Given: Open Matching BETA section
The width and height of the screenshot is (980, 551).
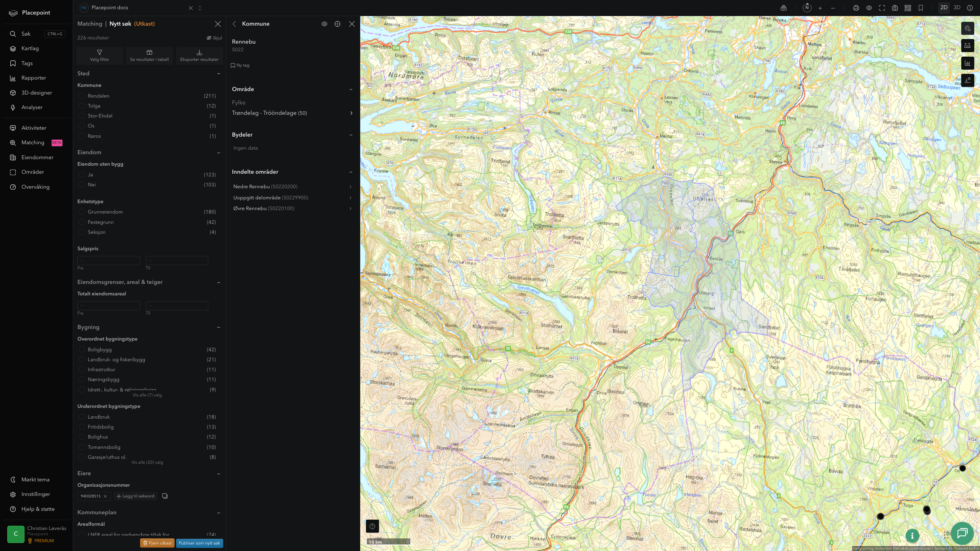Looking at the screenshot, I should click(36, 142).
